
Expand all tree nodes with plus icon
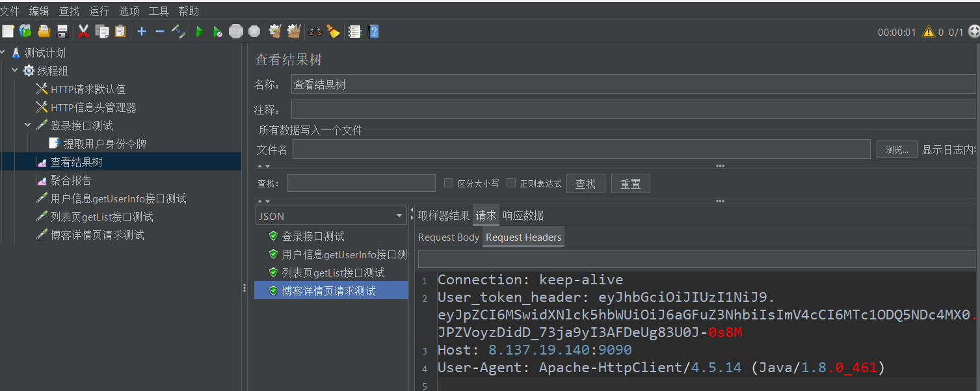tap(142, 31)
